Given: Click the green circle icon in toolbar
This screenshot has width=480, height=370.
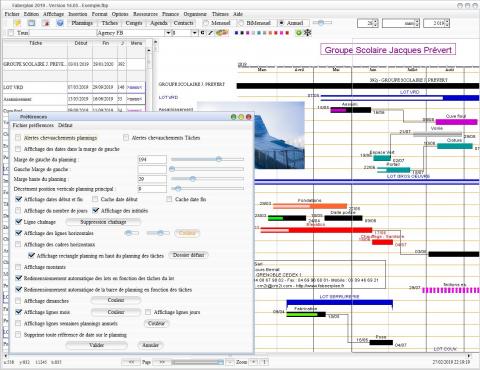Looking at the screenshot, I should click(299, 33).
